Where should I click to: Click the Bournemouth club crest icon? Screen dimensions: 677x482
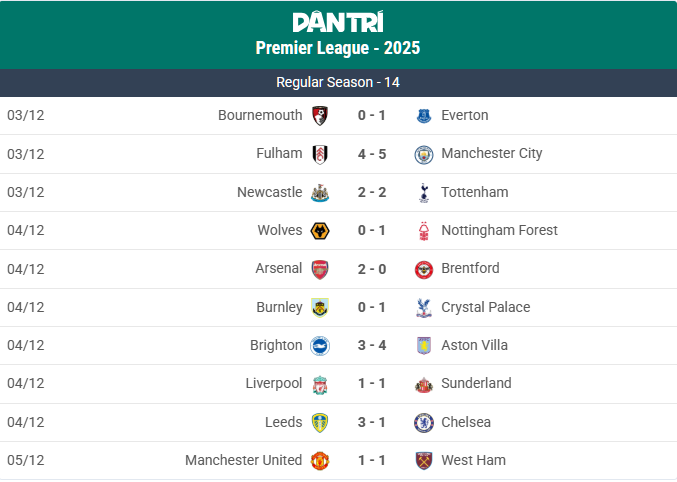(x=320, y=116)
